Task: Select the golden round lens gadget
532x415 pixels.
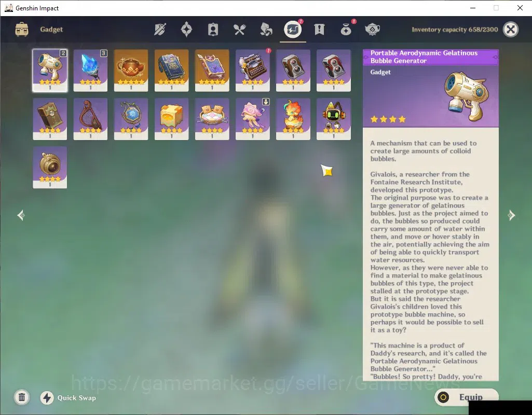Action: (50, 168)
